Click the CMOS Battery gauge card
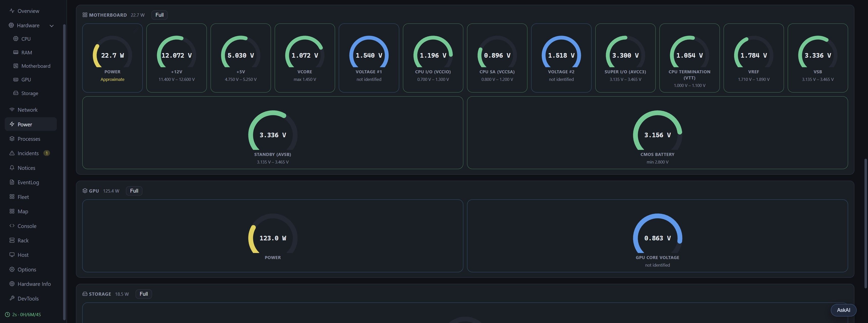 tap(657, 133)
